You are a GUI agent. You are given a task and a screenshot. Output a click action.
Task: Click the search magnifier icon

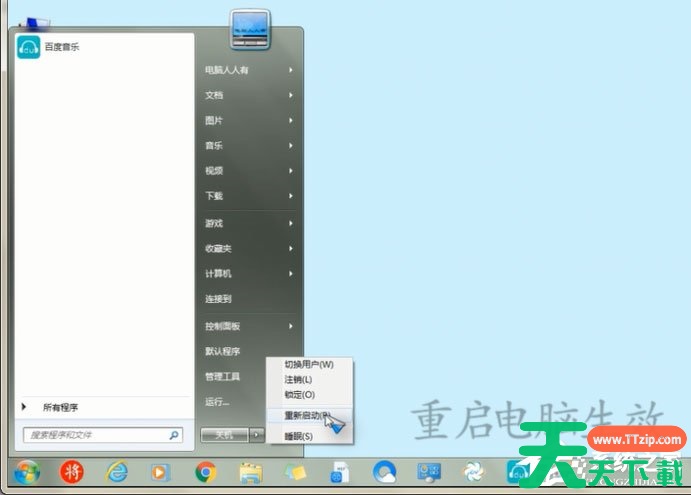pyautogui.click(x=174, y=436)
